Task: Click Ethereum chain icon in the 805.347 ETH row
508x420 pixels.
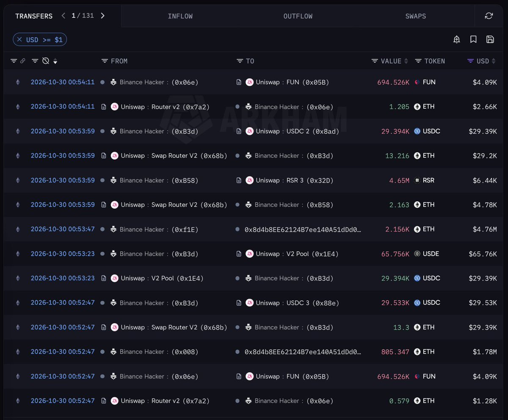Action: [x=18, y=352]
